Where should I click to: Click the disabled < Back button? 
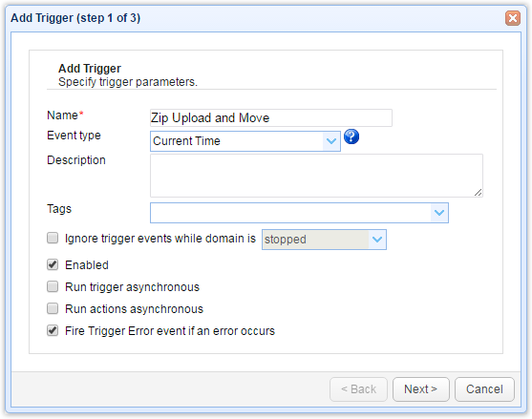click(x=358, y=389)
